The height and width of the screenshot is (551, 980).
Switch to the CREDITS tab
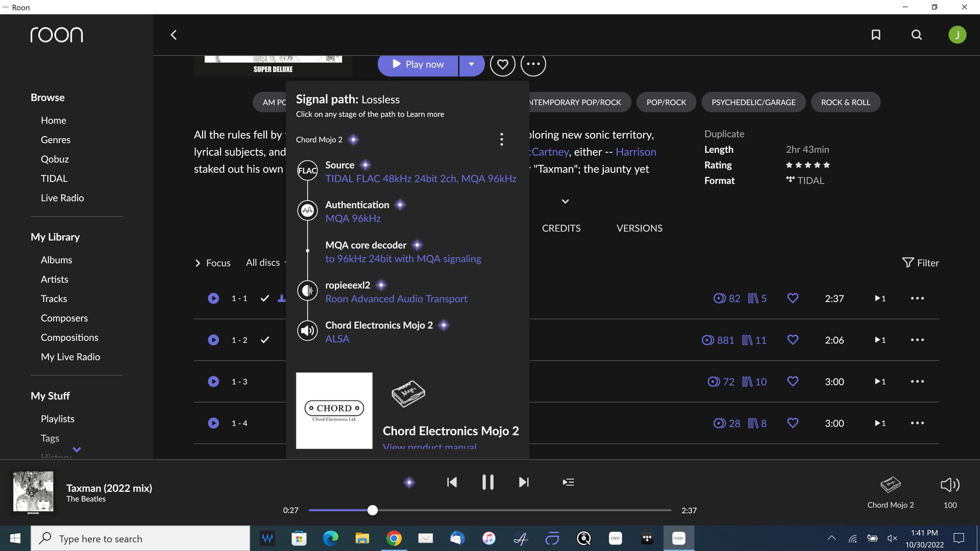(561, 228)
